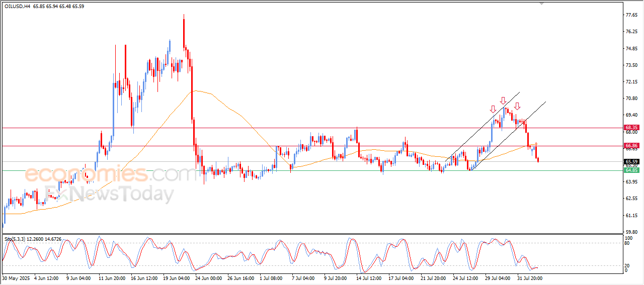Click the stochastic scale 80 label
Screen dimensions: 644x285
pyautogui.click(x=627, y=243)
